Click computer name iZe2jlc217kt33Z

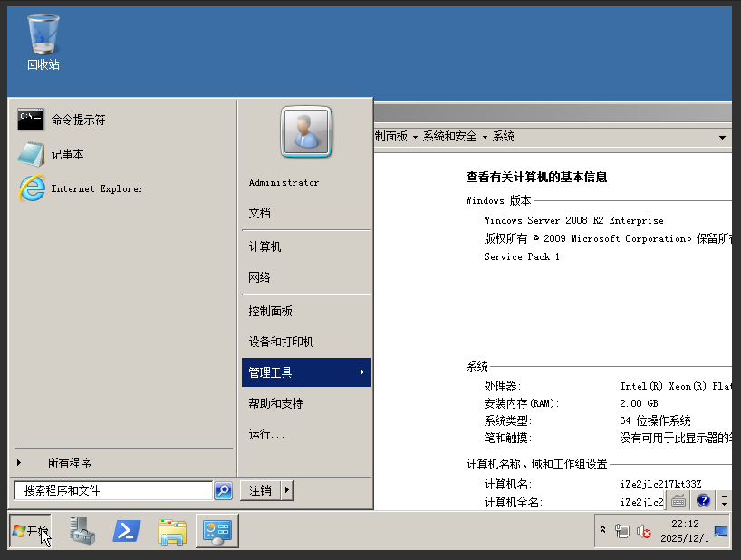click(x=660, y=484)
